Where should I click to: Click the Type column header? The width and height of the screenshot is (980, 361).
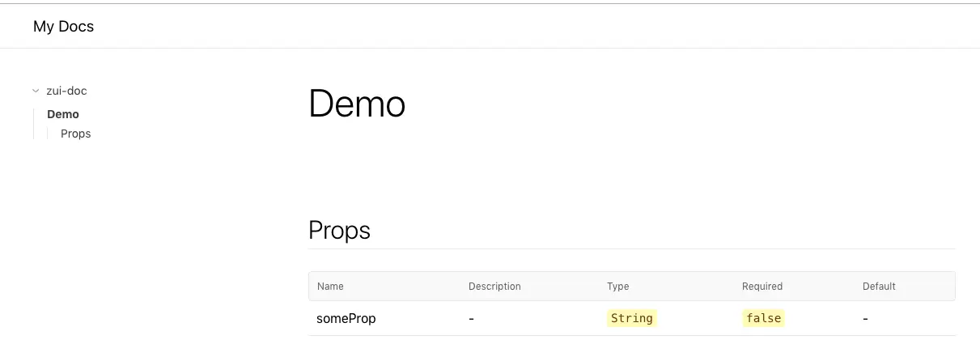point(617,287)
